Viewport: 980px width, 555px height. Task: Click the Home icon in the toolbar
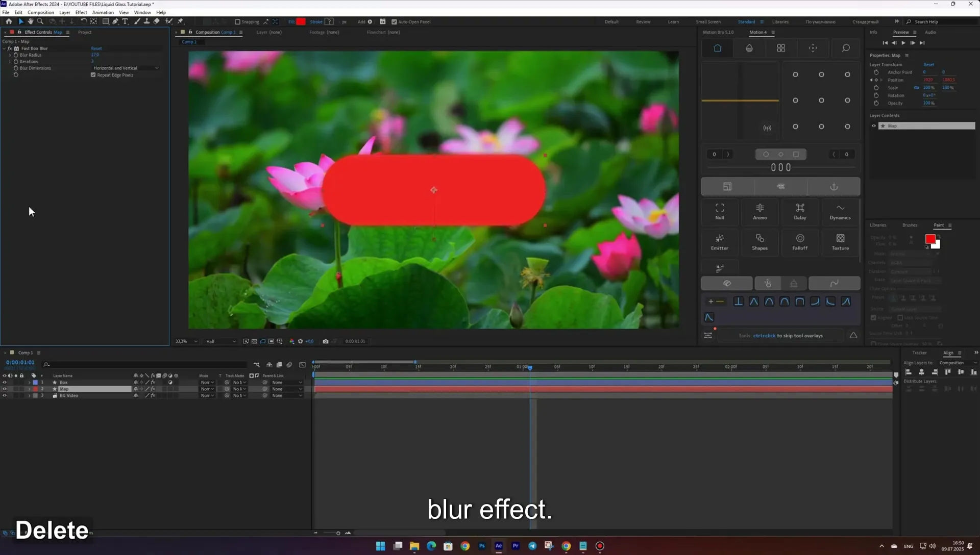pos(9,21)
